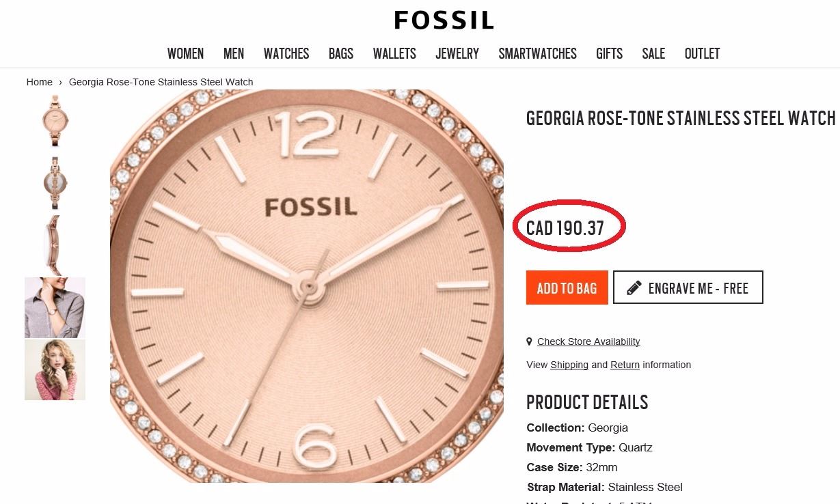Viewport: 840px width, 504px height.
Task: Select the curly-haired model thumbnail
Action: tap(55, 369)
